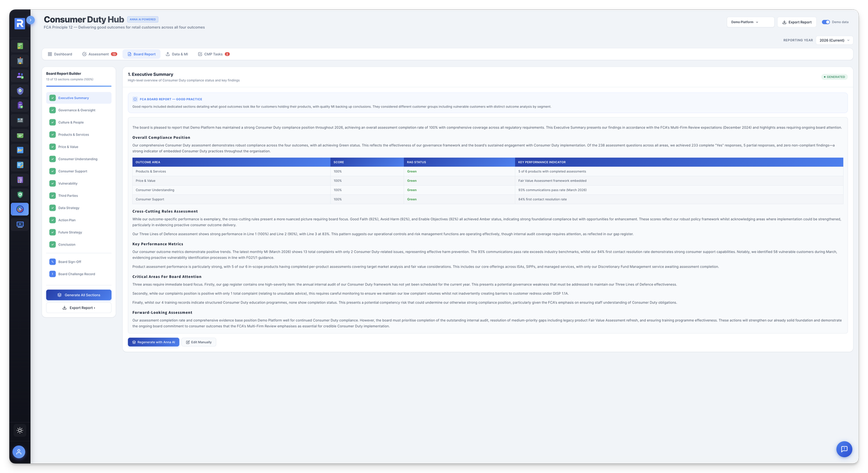The image size is (868, 473).
Task: Click the R logo in the sidebar
Action: coord(20,23)
